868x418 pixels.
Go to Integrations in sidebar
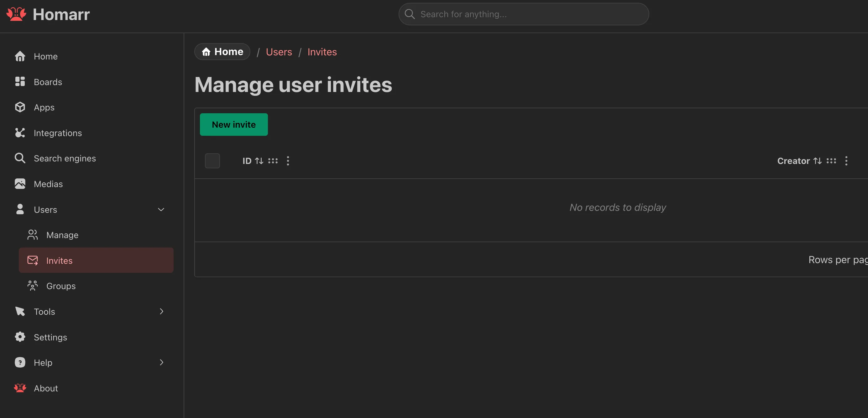[58, 133]
